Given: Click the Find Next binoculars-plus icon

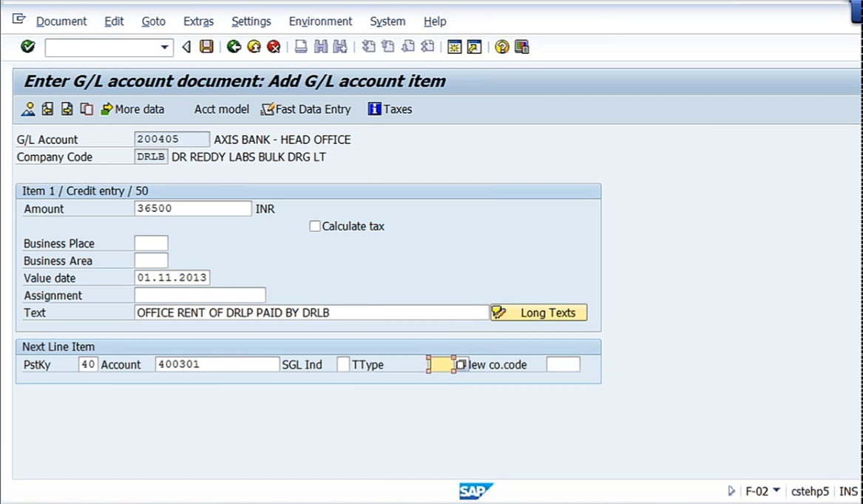Looking at the screenshot, I should [340, 47].
